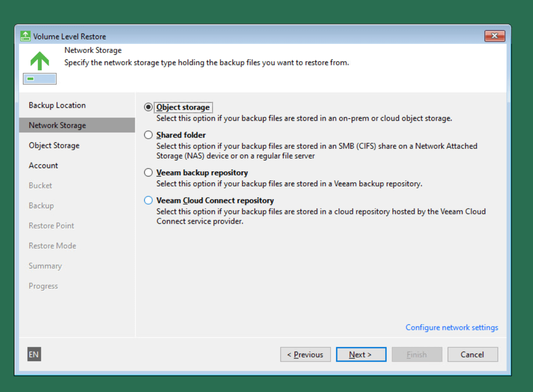Open Configure network settings link
Viewport: 533px width, 392px height.
pyautogui.click(x=451, y=328)
